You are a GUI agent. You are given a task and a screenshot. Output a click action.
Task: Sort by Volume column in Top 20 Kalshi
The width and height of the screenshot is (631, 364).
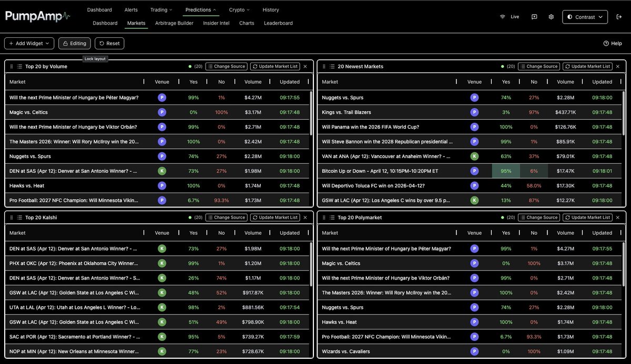coord(253,233)
